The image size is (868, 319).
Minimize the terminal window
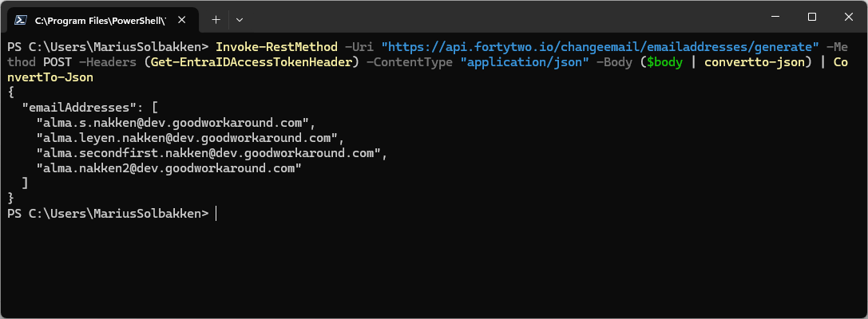coord(775,17)
